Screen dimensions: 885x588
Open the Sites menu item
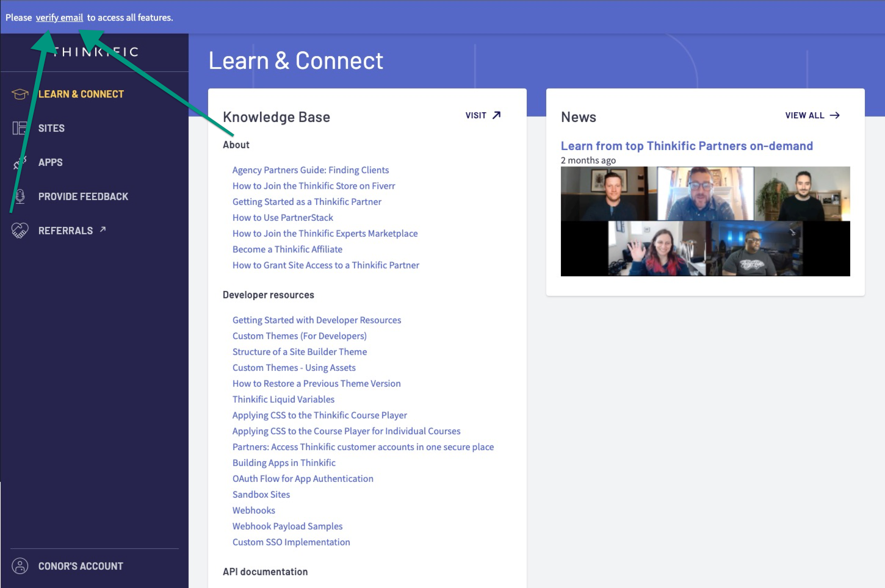[51, 128]
